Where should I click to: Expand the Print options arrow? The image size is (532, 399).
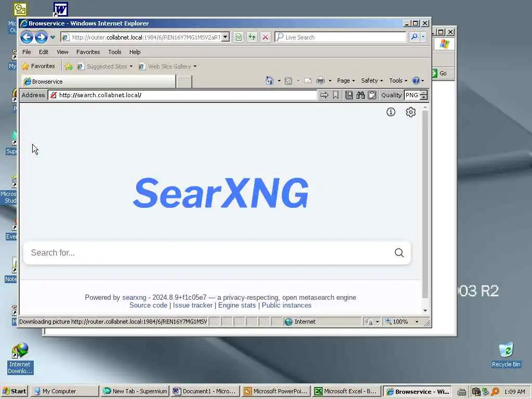330,81
